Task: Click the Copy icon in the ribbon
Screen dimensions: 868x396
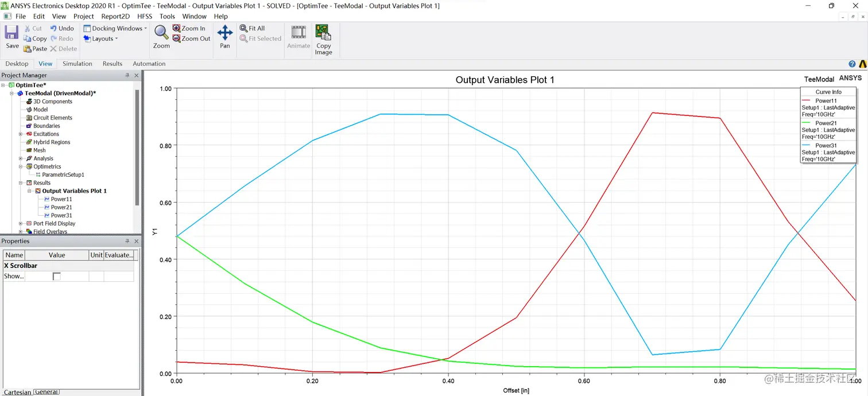Action: point(28,38)
